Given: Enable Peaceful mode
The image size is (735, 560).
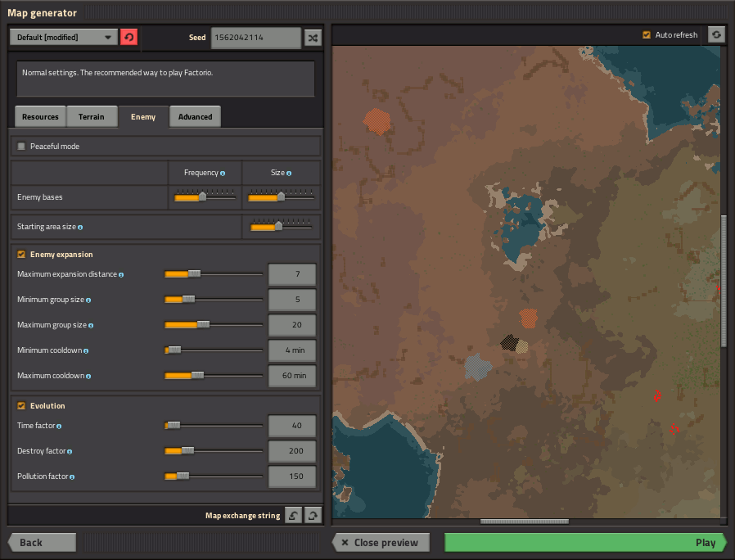Looking at the screenshot, I should click(x=21, y=147).
